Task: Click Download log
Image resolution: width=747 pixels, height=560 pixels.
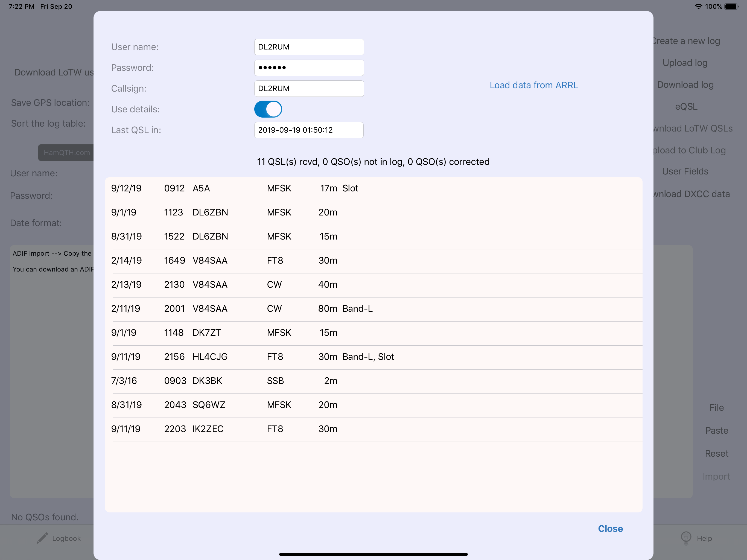Action: 685,84
